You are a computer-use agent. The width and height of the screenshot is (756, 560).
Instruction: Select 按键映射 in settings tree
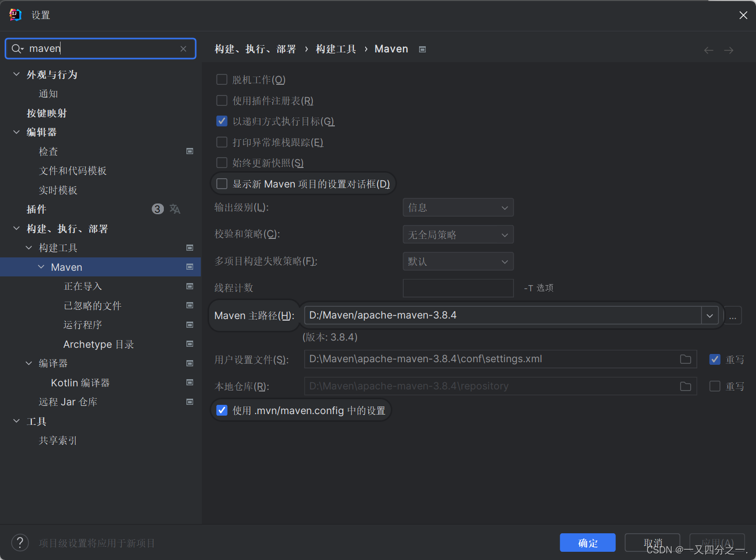point(47,113)
